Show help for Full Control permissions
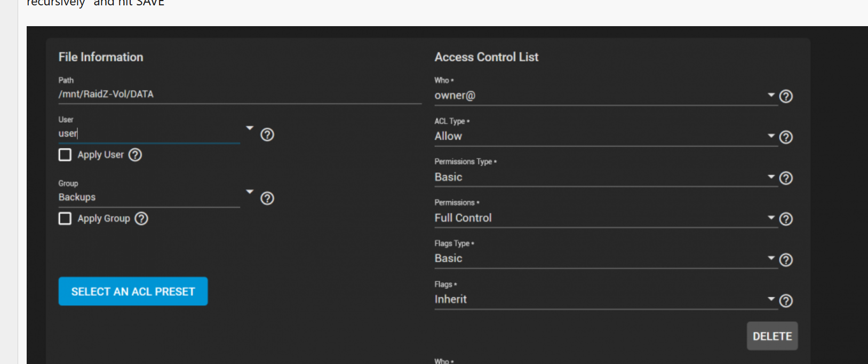This screenshot has height=364, width=868. tap(786, 219)
